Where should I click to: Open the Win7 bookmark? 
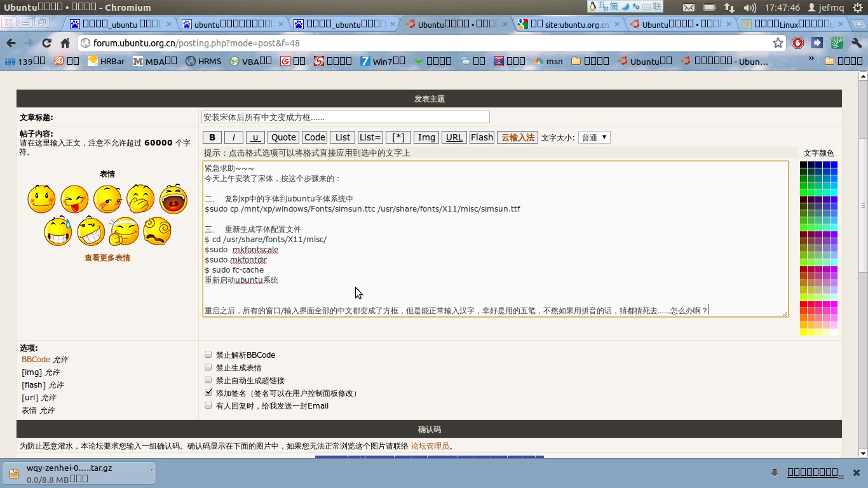coord(383,61)
